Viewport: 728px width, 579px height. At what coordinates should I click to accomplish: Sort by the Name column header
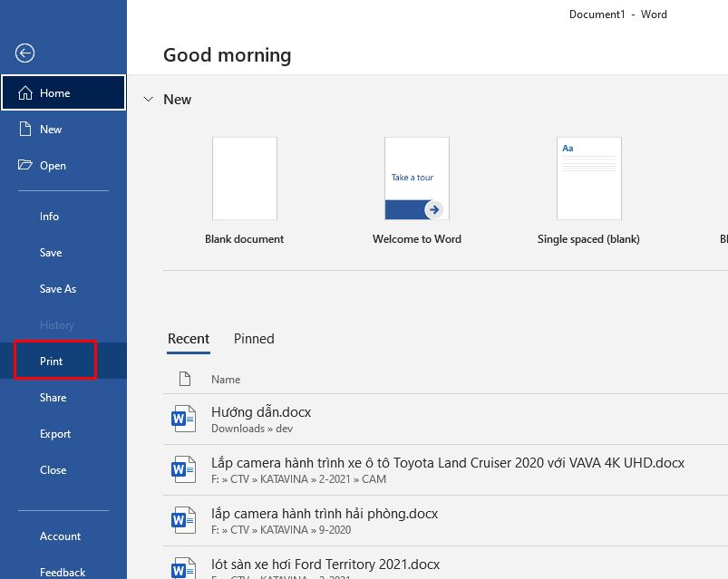226,379
